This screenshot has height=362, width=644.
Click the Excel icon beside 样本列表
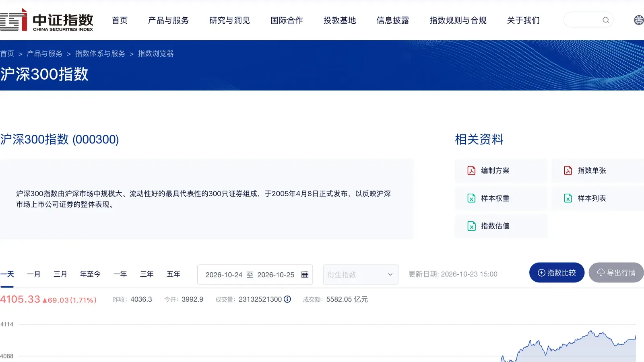(x=568, y=198)
